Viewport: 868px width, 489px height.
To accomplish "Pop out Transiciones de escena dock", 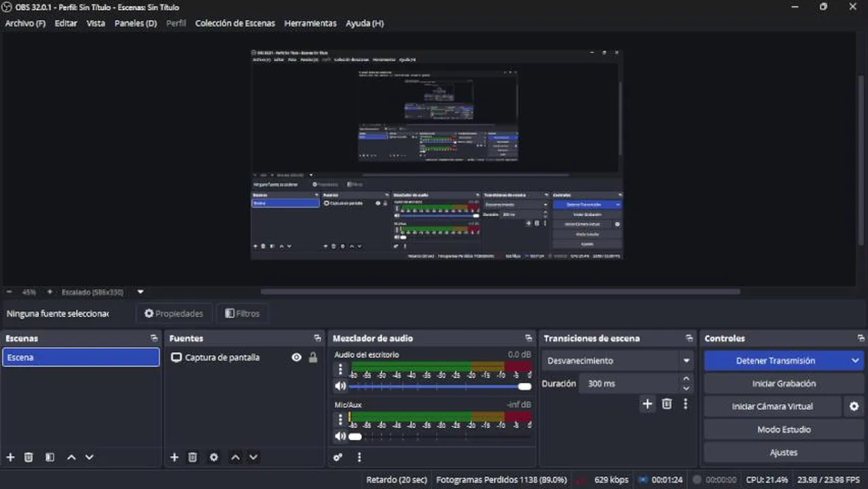I will coord(689,338).
